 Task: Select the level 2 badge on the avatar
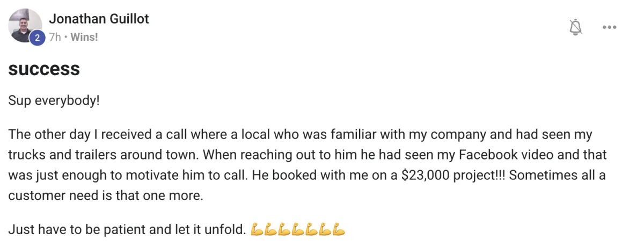[36, 38]
